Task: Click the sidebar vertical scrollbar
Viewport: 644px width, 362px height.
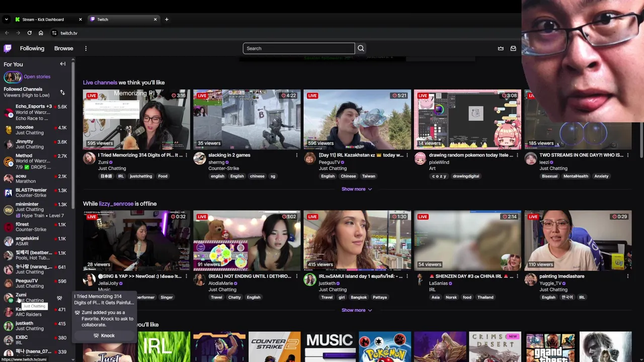Action: (x=73, y=136)
